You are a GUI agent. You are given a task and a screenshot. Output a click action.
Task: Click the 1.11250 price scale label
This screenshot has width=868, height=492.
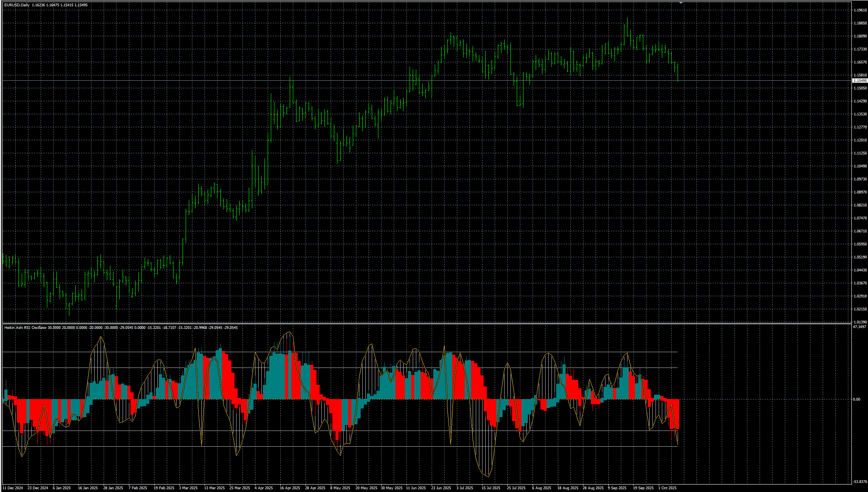(860, 153)
